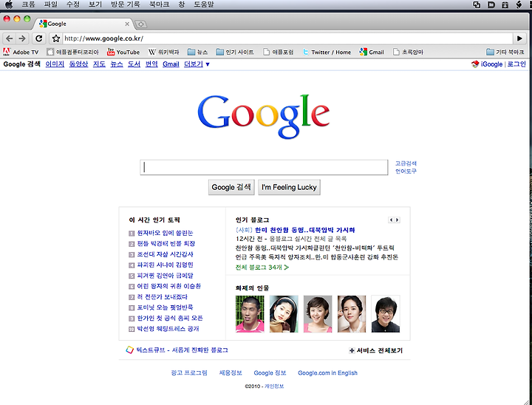Click the go arrow at right of address bar
Viewport: 532px width, 405px height.
[519, 38]
